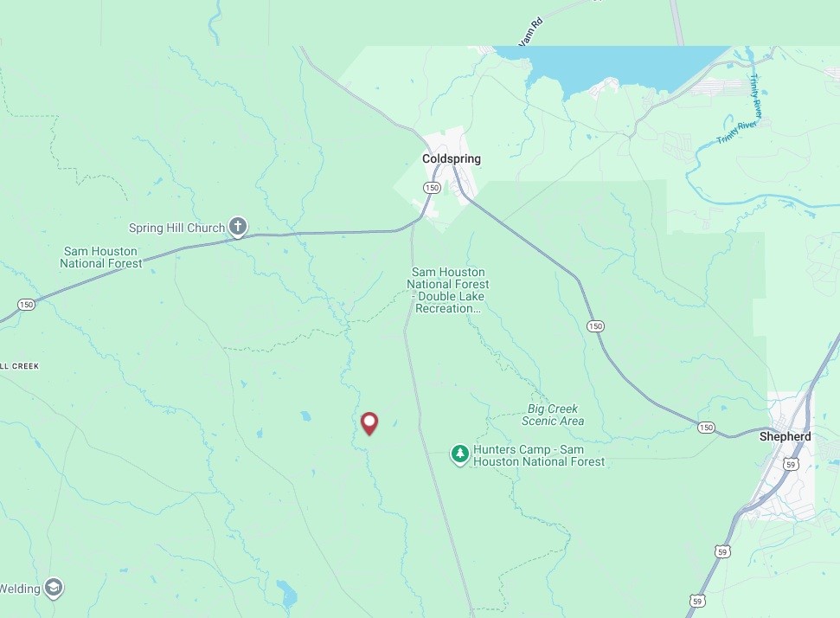The width and height of the screenshot is (840, 618).
Task: Click Route 150 shield southeast of Double Lake
Action: (595, 326)
